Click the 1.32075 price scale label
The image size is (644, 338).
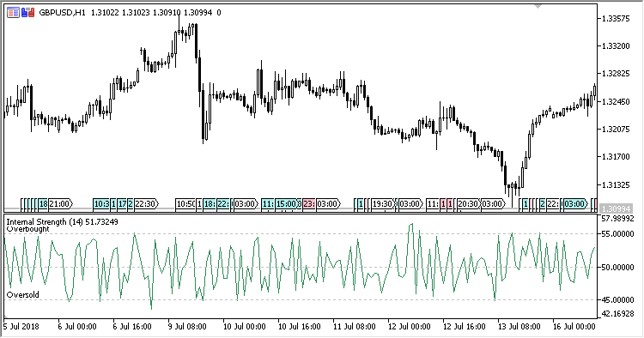(x=616, y=130)
